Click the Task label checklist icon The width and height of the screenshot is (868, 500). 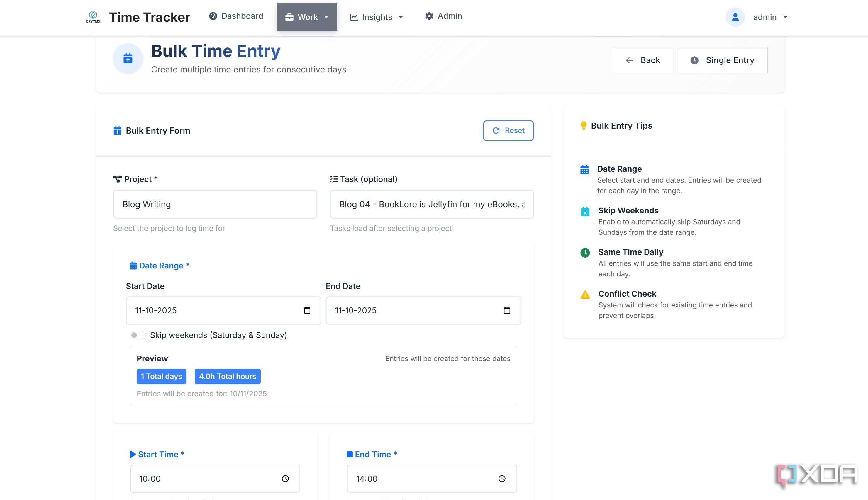(333, 179)
